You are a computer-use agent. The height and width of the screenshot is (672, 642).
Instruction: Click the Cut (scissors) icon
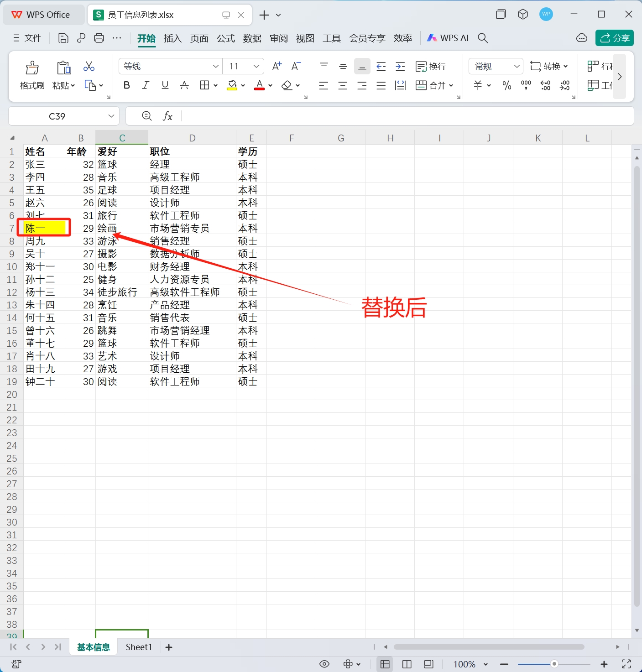click(89, 66)
